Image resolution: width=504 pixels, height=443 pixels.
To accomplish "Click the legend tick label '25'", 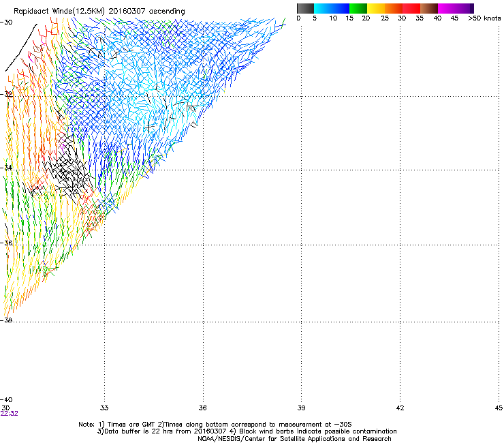I will tap(385, 18).
